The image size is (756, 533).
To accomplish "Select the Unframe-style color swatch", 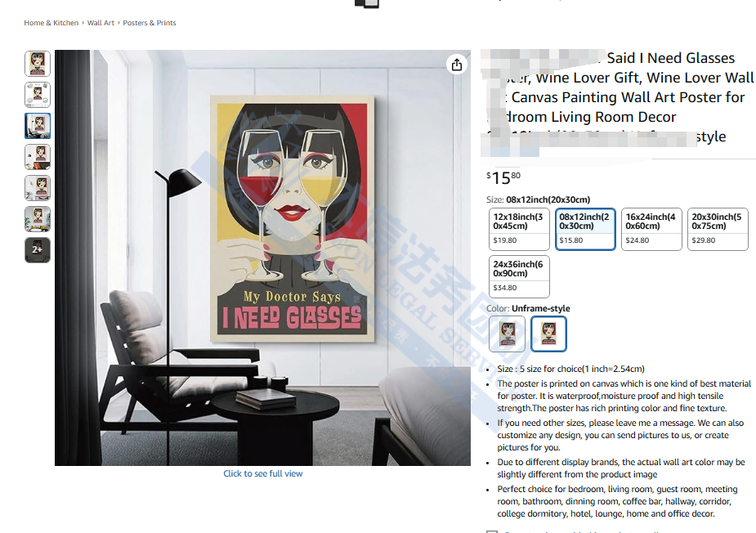I will (x=548, y=334).
